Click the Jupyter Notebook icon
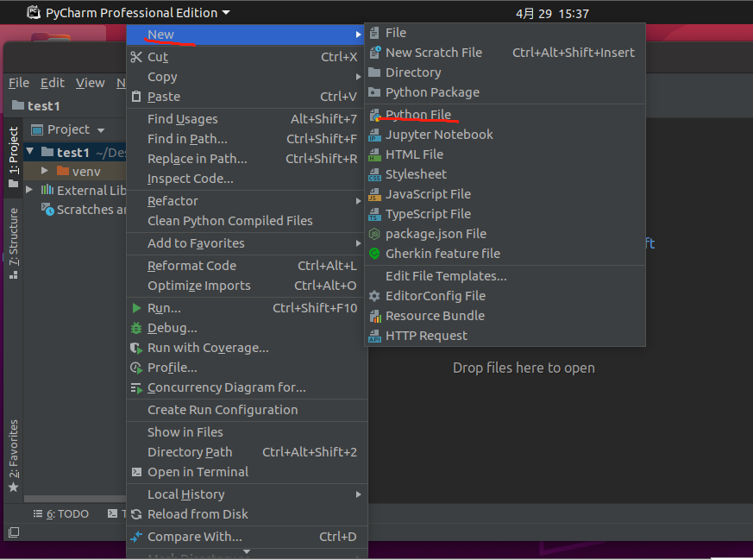Screen dimensions: 753x560 (x=374, y=135)
